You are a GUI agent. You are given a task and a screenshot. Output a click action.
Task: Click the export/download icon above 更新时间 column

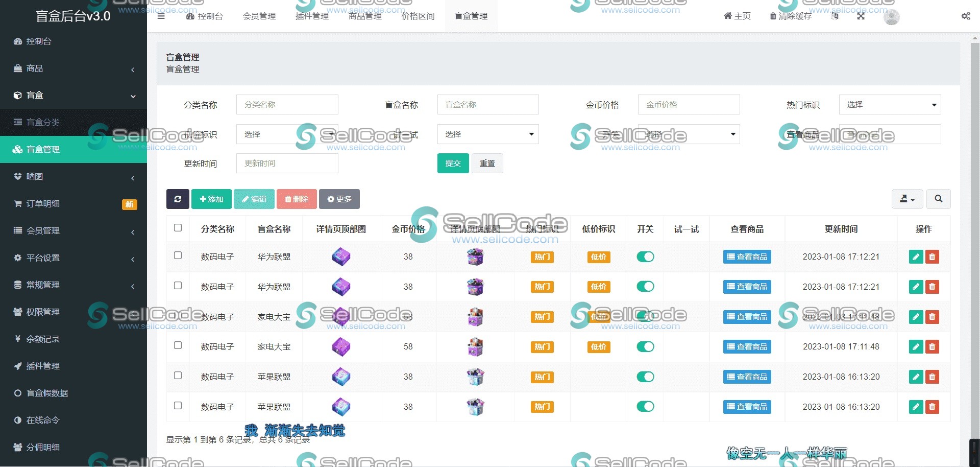click(907, 199)
